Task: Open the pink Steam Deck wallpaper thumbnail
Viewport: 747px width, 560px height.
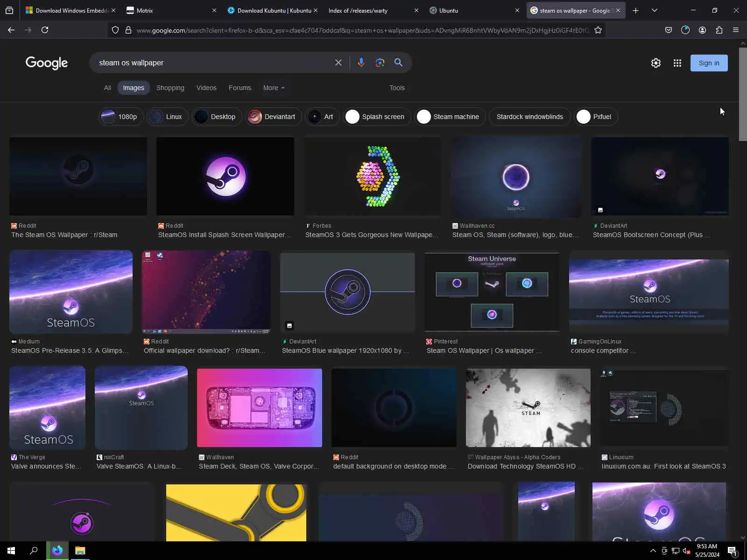Action: [260, 408]
